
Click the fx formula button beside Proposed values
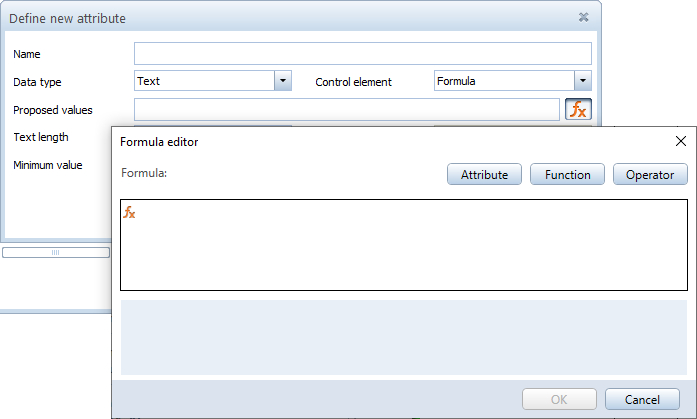click(x=578, y=109)
